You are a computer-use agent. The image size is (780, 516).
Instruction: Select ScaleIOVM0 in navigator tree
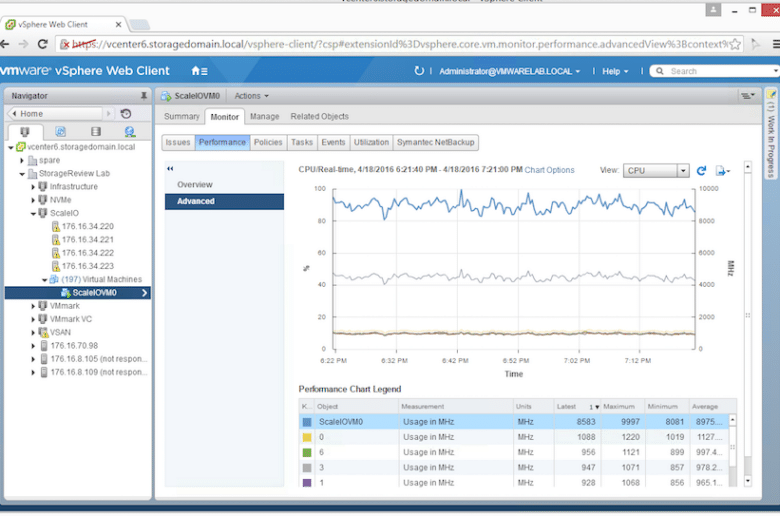78,293
